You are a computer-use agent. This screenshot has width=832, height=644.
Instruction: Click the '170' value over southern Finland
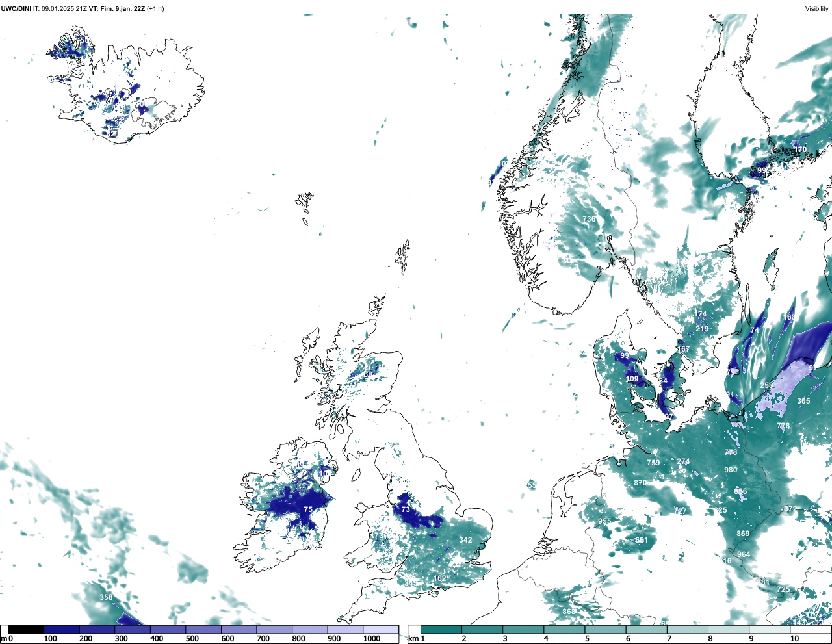coord(800,149)
